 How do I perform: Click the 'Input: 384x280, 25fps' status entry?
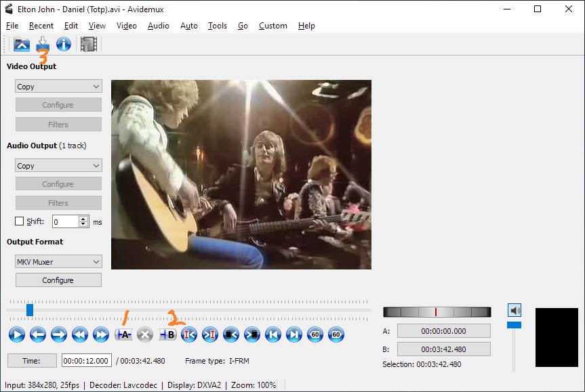coord(42,385)
